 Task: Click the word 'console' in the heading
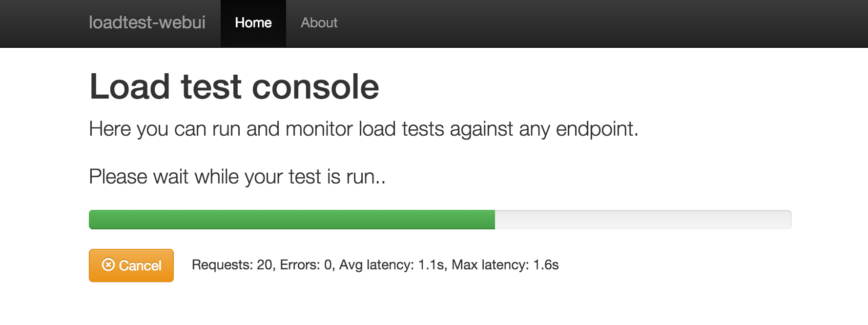click(x=315, y=87)
